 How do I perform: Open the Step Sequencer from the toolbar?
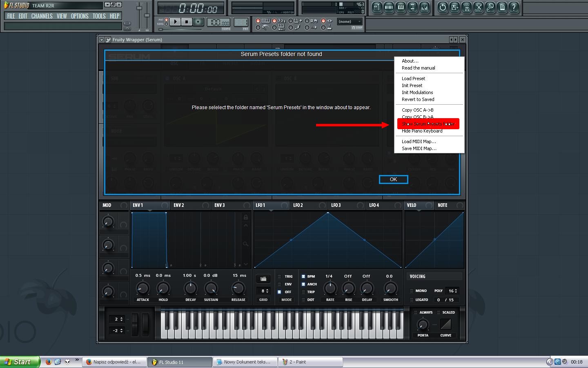pyautogui.click(x=389, y=7)
